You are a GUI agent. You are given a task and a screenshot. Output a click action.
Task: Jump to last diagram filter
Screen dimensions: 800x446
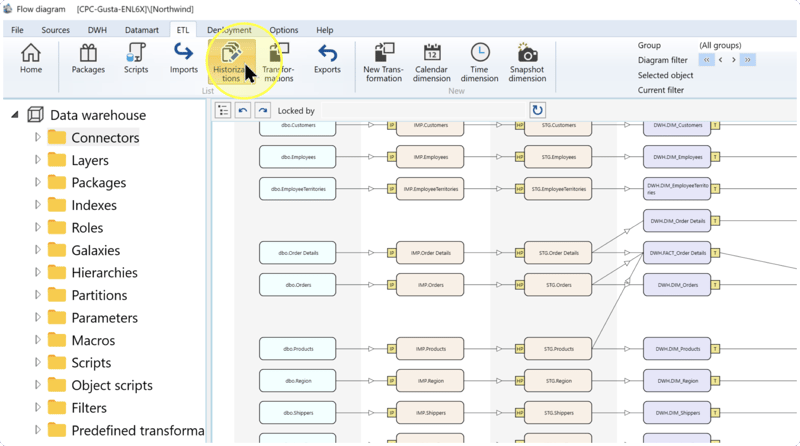point(747,60)
